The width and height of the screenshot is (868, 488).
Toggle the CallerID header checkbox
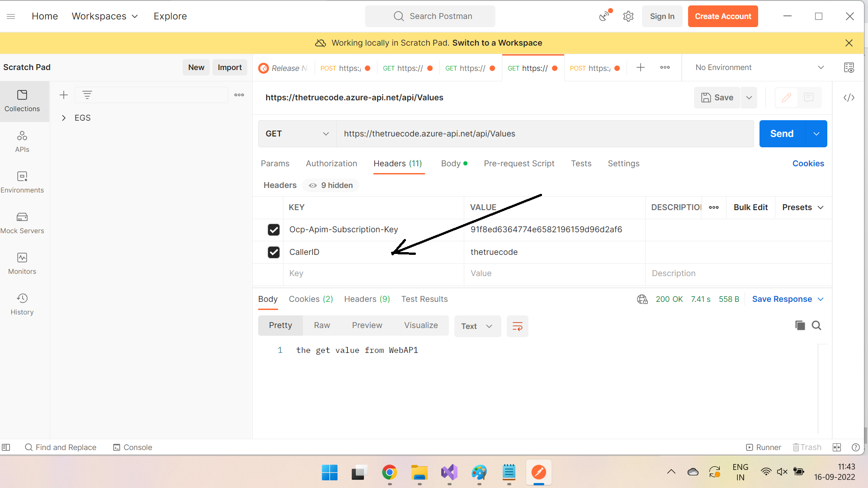pos(273,251)
